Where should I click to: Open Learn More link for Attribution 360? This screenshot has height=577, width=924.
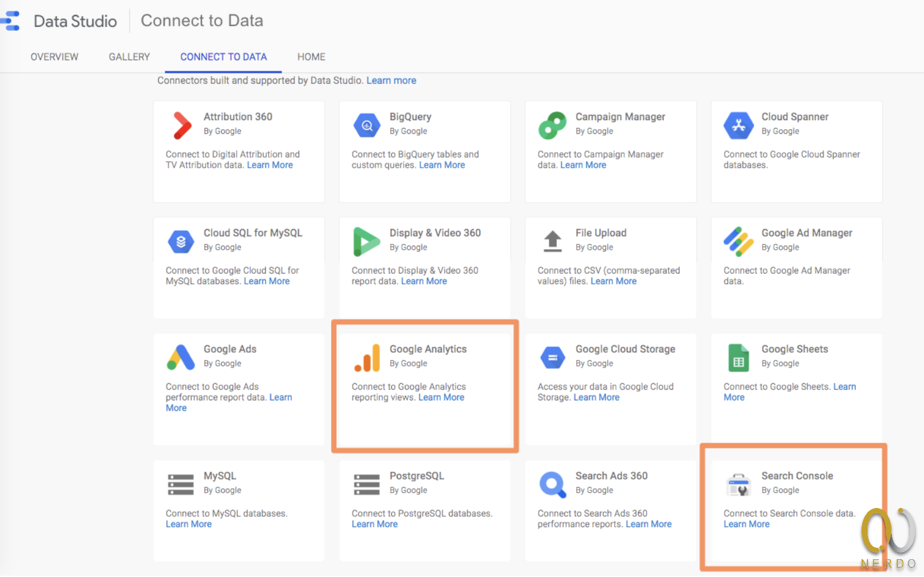270,165
